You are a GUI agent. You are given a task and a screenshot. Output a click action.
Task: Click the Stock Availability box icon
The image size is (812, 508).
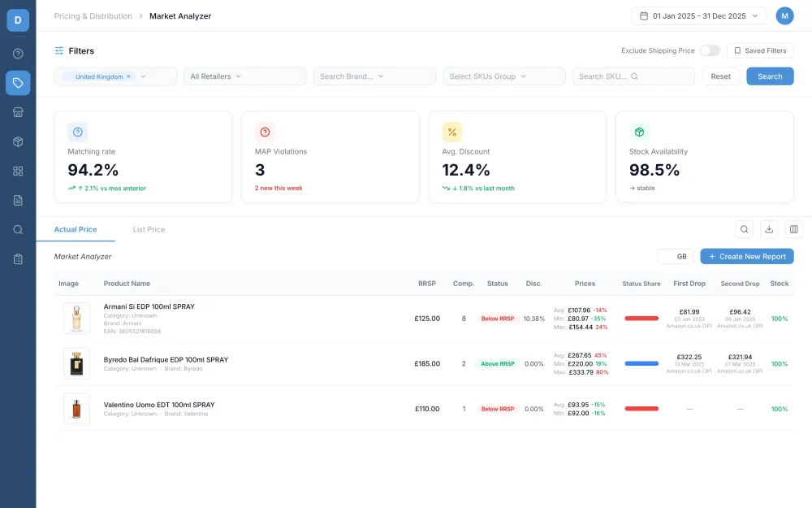point(639,132)
